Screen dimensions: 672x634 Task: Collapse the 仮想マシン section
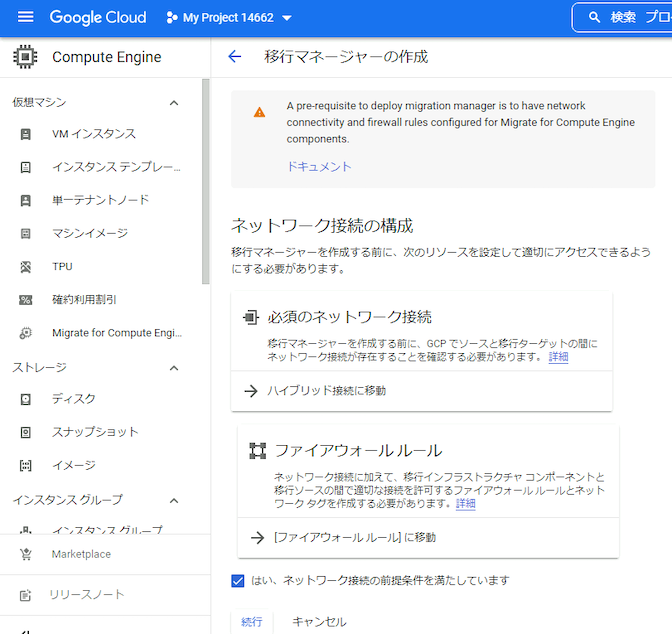pyautogui.click(x=174, y=103)
